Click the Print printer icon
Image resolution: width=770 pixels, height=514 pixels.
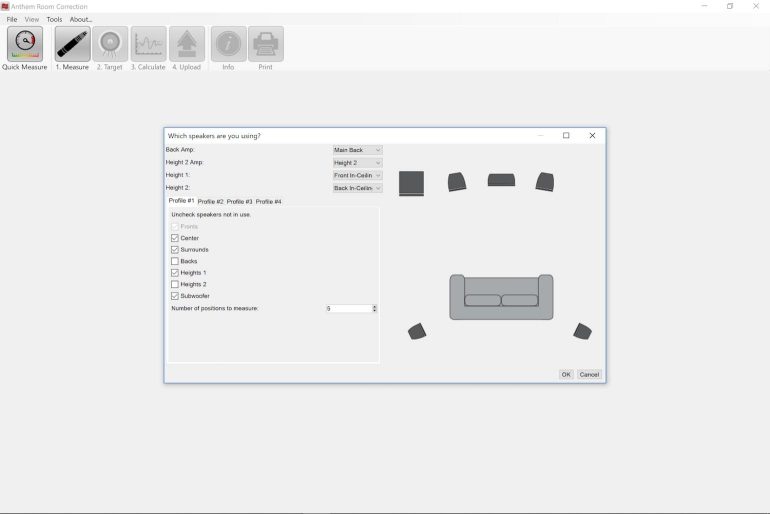266,44
